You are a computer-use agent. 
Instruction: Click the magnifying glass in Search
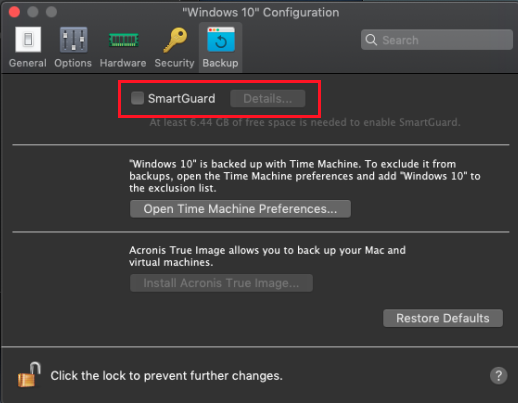pos(371,40)
